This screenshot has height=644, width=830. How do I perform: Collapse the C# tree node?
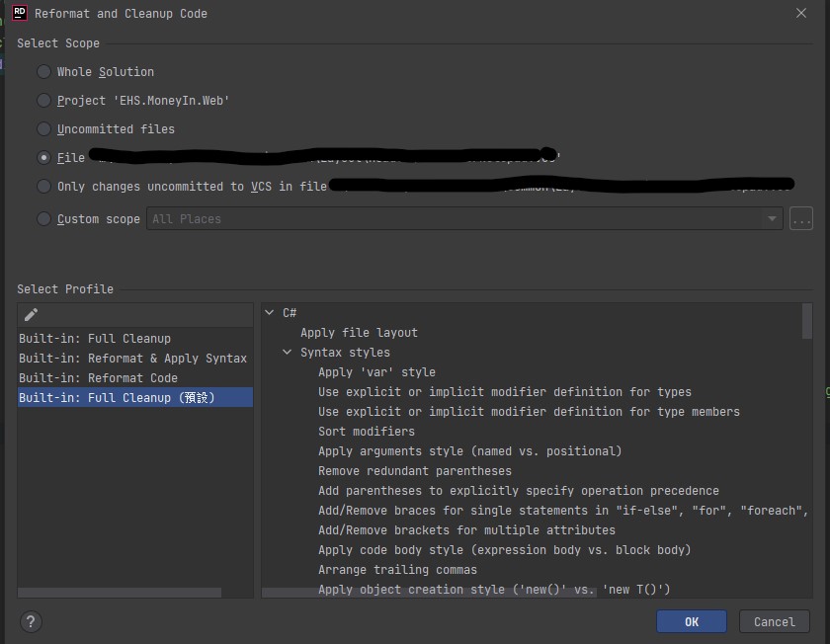point(270,313)
